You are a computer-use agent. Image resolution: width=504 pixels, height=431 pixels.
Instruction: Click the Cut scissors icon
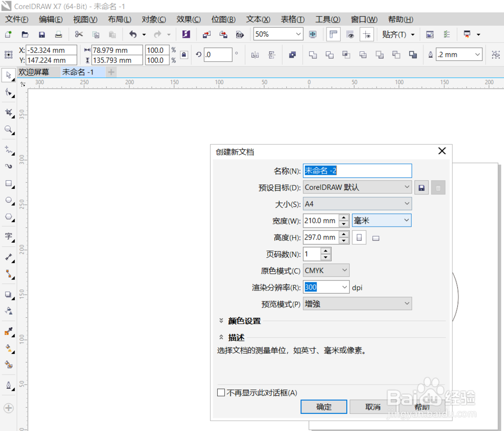click(79, 34)
